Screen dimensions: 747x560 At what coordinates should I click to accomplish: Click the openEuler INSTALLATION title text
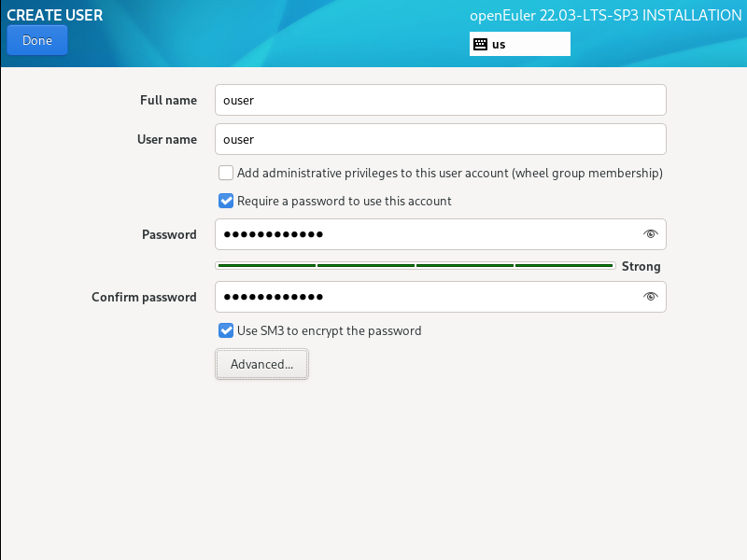click(605, 16)
